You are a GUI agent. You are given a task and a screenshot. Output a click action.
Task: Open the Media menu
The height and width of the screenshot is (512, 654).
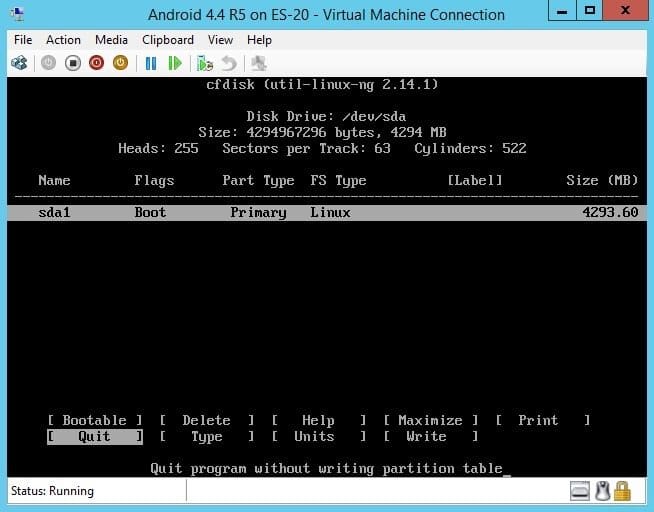(111, 40)
